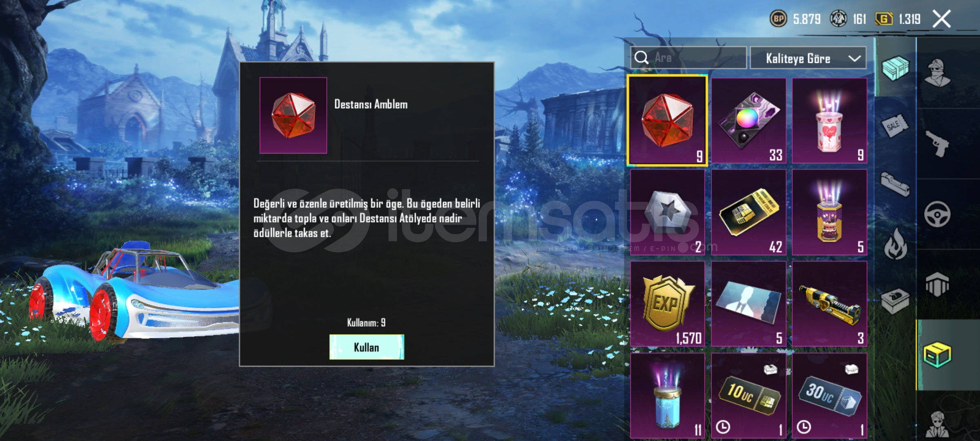The width and height of the screenshot is (980, 441).
Task: Open the weapon pistol category icon
Action: [x=937, y=144]
